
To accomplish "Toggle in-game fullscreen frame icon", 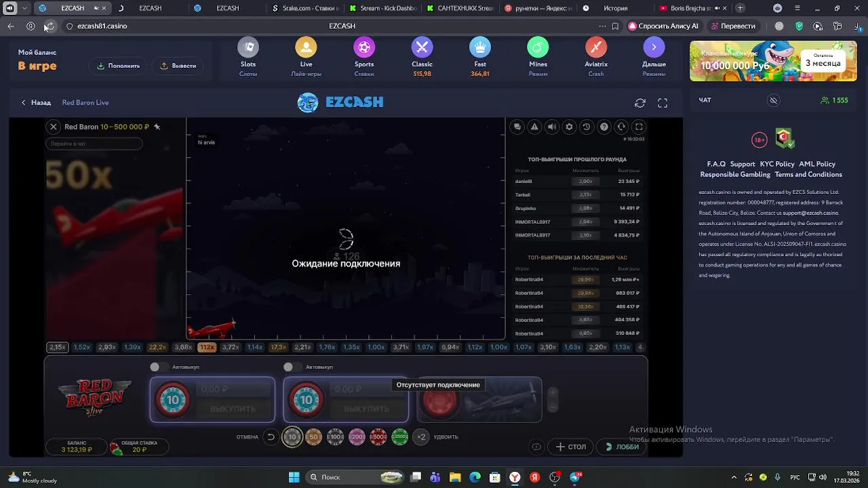I will [x=639, y=127].
